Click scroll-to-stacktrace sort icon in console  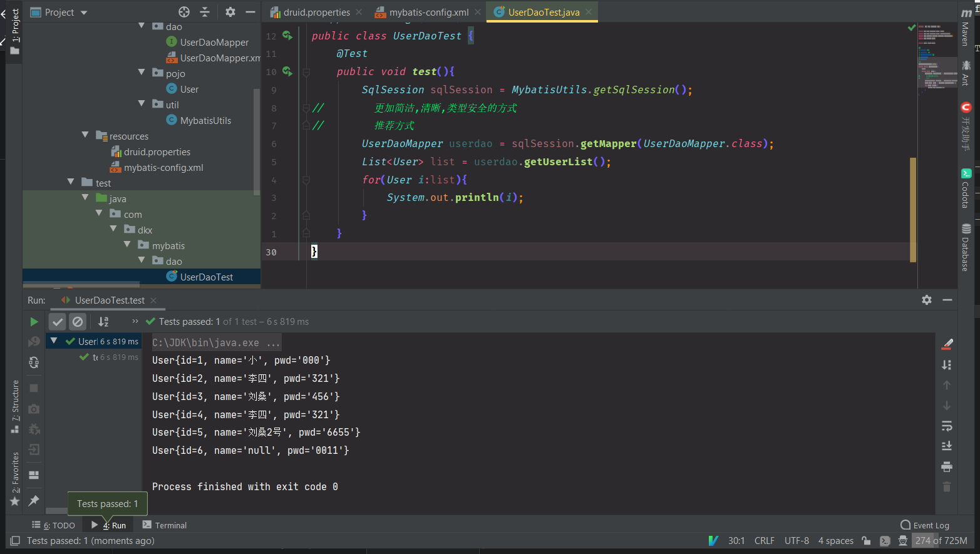point(947,365)
